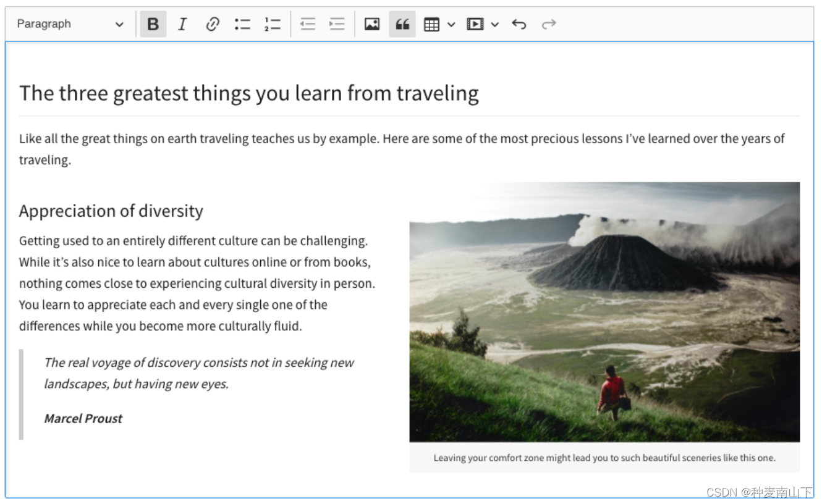Click the main title about traveling
Screen dimensions: 822x504
click(x=249, y=93)
